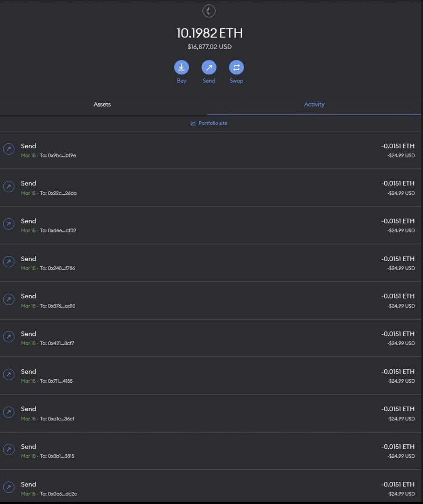423x504 pixels.
Task: Click the Send arrow icon above the tabs
Action: click(x=209, y=67)
